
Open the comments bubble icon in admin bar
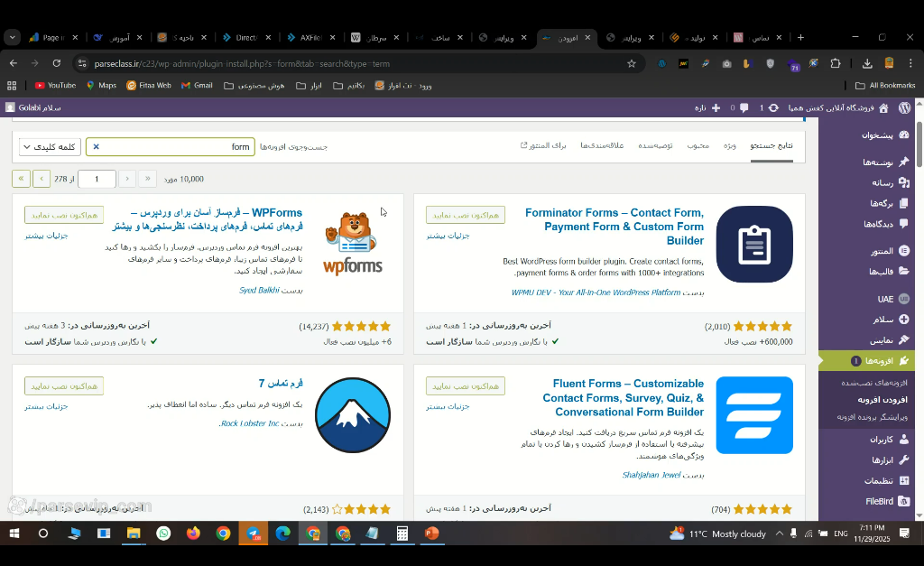[744, 108]
